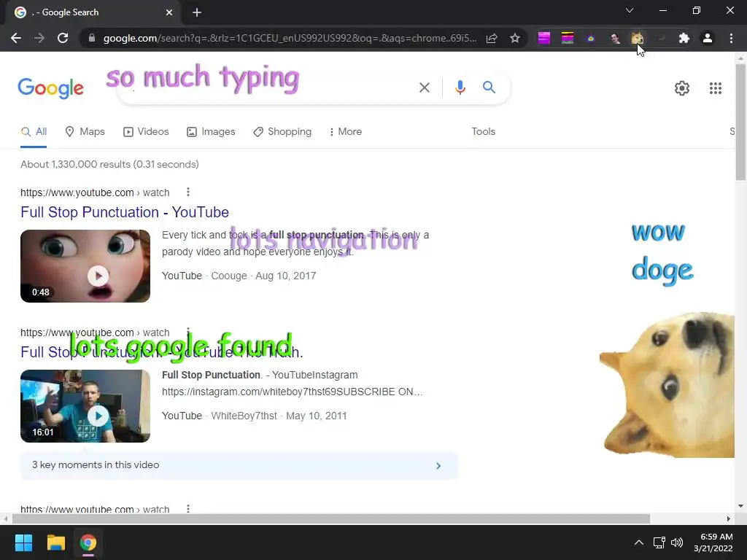
Task: Open the volume speaker tray icon
Action: [677, 542]
